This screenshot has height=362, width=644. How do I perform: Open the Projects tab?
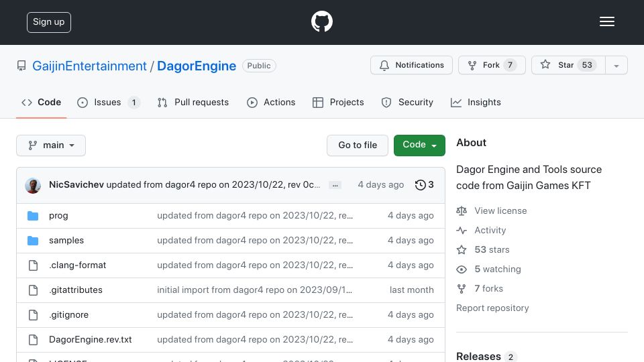click(338, 102)
